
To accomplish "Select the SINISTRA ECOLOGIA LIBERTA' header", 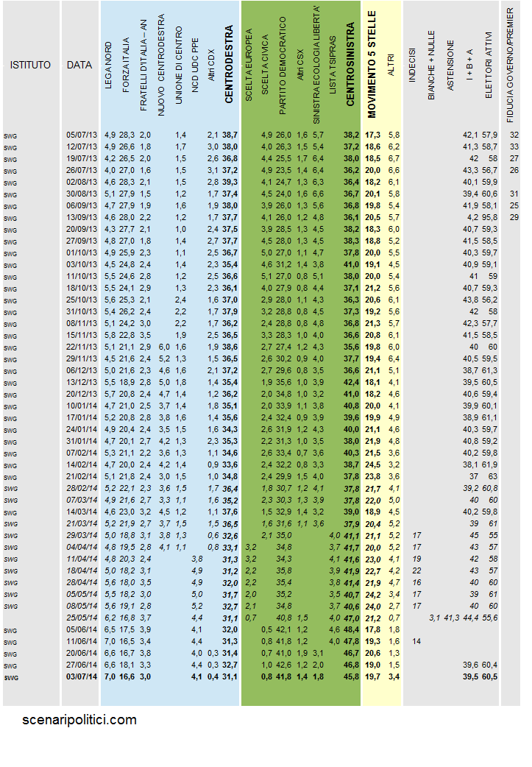I will pyautogui.click(x=316, y=65).
